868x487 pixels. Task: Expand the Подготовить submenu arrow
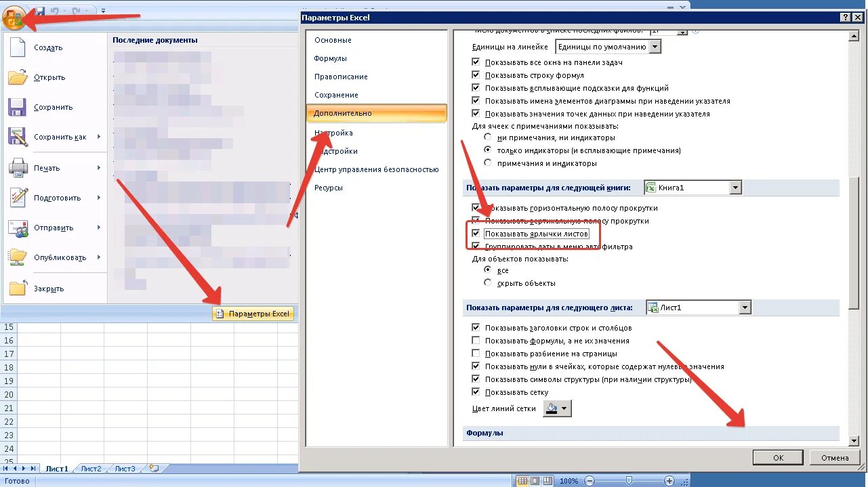[x=99, y=198]
